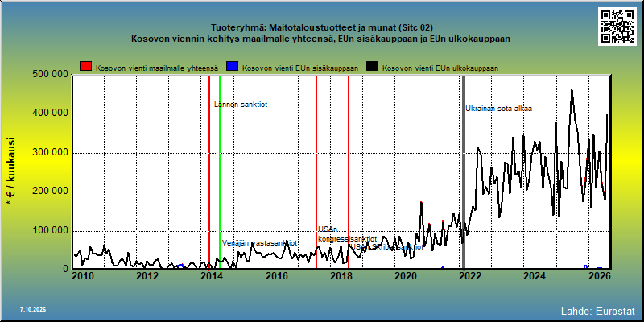Click the 'USAn kongressisanktiot' annotation
644x322 pixels.
[348, 234]
